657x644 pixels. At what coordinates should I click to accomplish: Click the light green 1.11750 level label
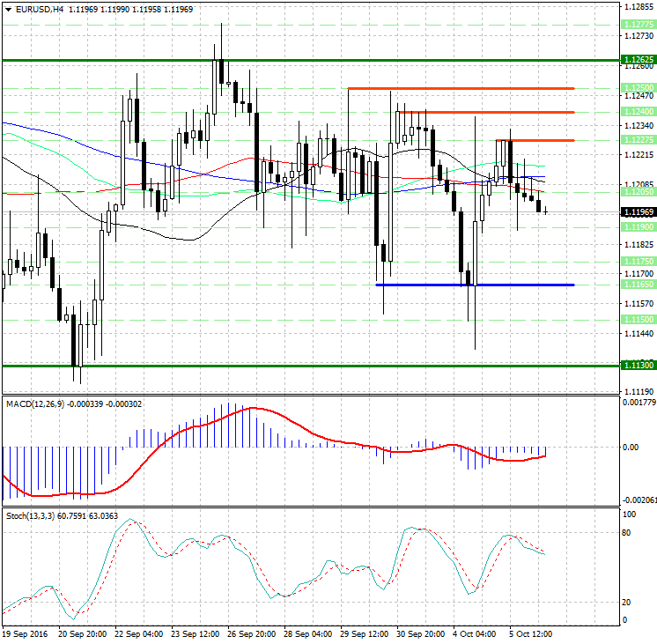639,261
